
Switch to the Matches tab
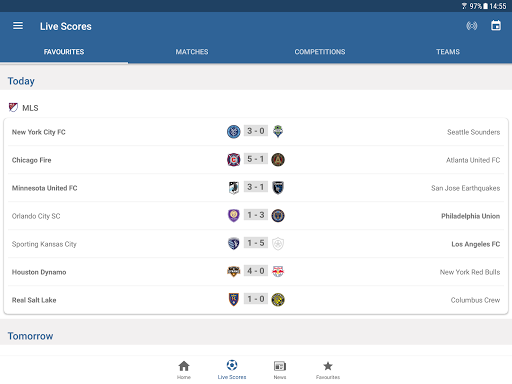click(192, 52)
